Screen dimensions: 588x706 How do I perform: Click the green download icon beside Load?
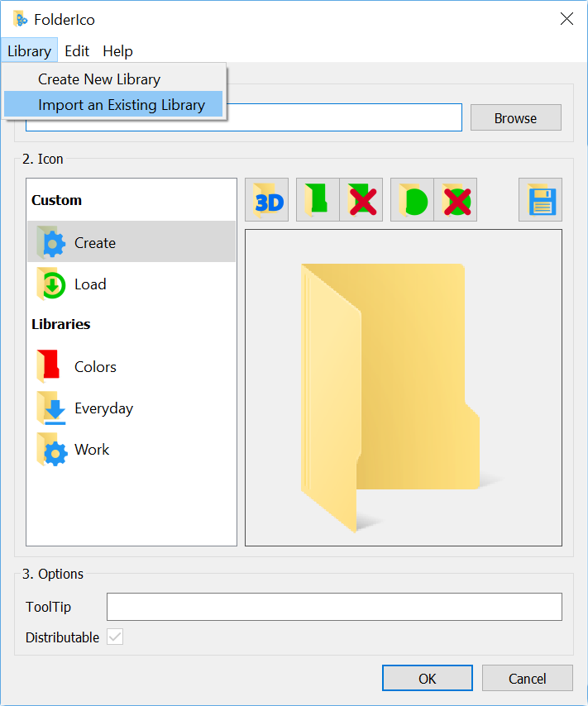51,284
